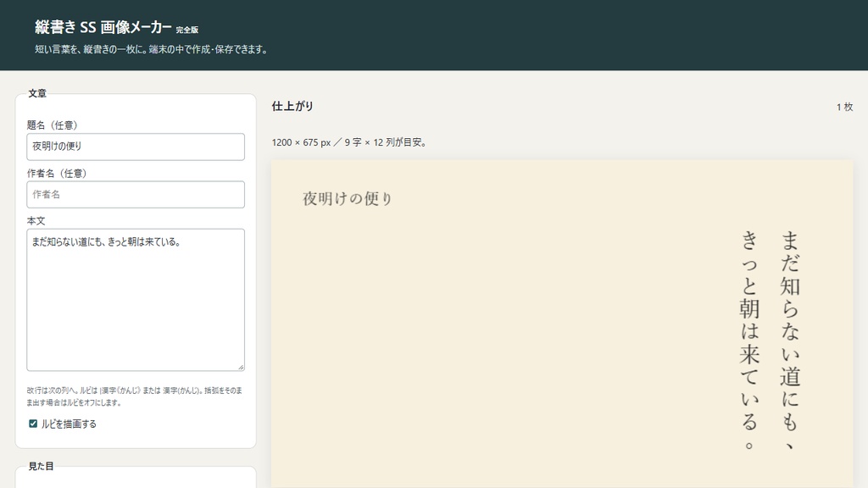Click the 完全版 badge text
The image size is (868, 488).
pyautogui.click(x=187, y=30)
